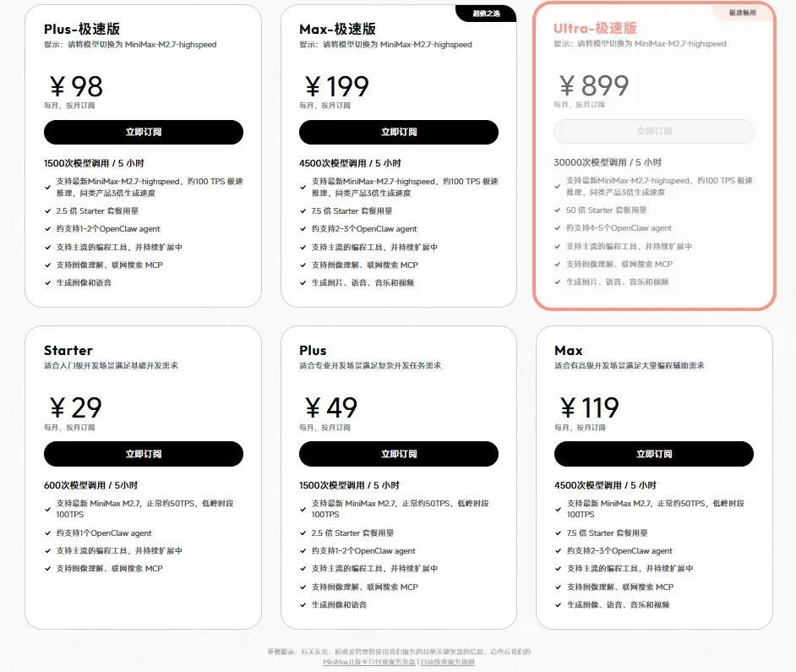Click the ¥899 price text on Ultra-极速版
Viewport: 796px width, 672px height.
(x=592, y=85)
